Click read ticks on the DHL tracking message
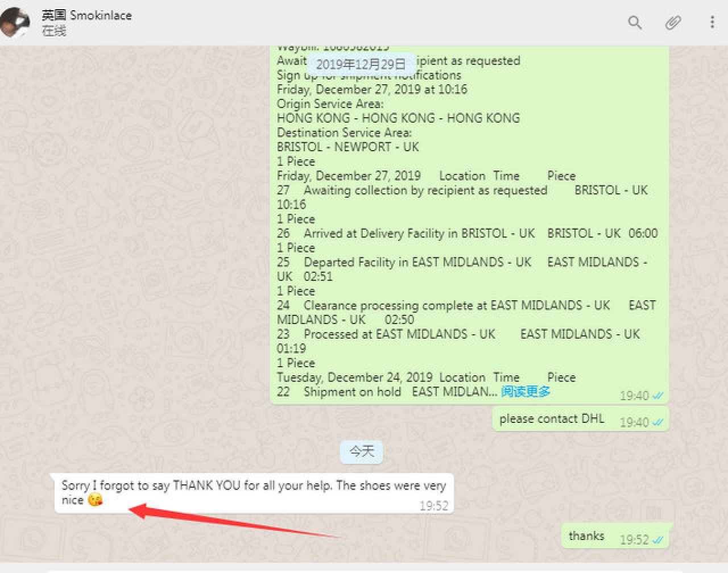Image resolution: width=728 pixels, height=573 pixels. point(658,396)
